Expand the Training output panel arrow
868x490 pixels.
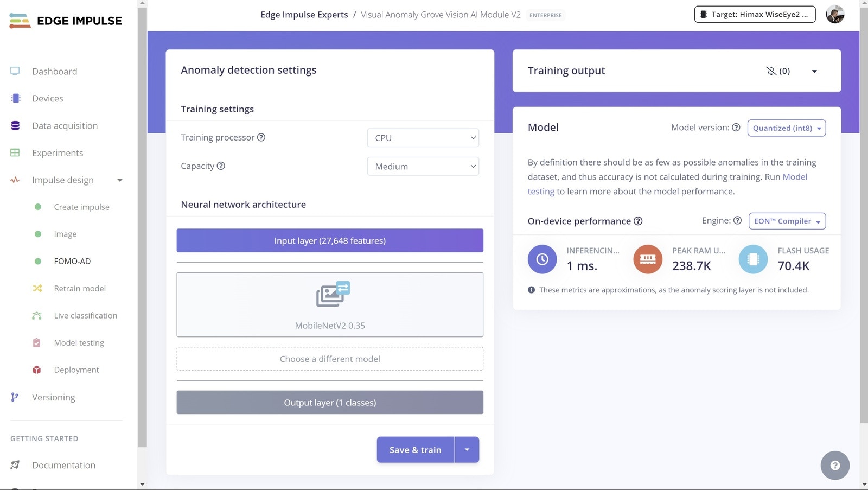pyautogui.click(x=814, y=71)
